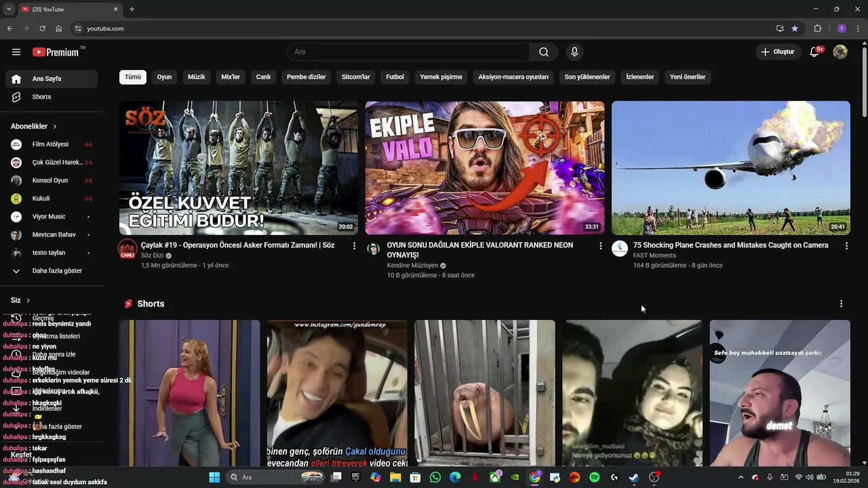Image resolution: width=868 pixels, height=488 pixels.
Task: Go to Ana Sayfa in sidebar
Action: (52, 79)
